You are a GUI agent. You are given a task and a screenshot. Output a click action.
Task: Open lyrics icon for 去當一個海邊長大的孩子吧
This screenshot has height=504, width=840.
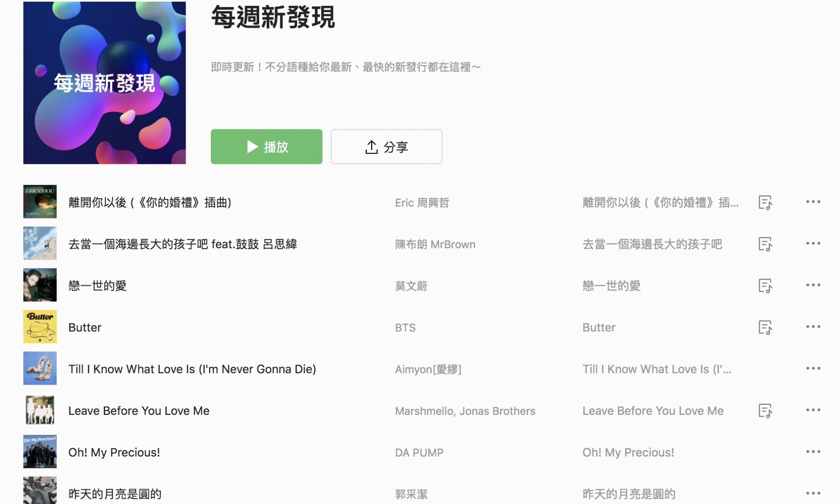pyautogui.click(x=765, y=244)
